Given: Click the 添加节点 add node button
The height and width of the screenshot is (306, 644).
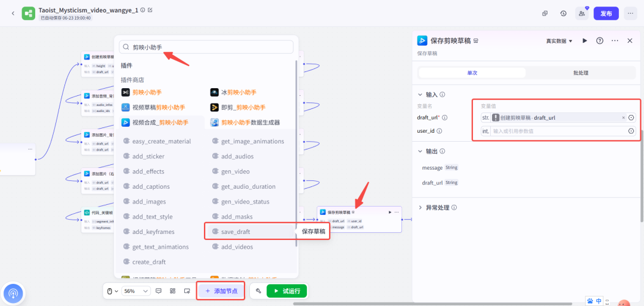Looking at the screenshot, I should pyautogui.click(x=221, y=291).
